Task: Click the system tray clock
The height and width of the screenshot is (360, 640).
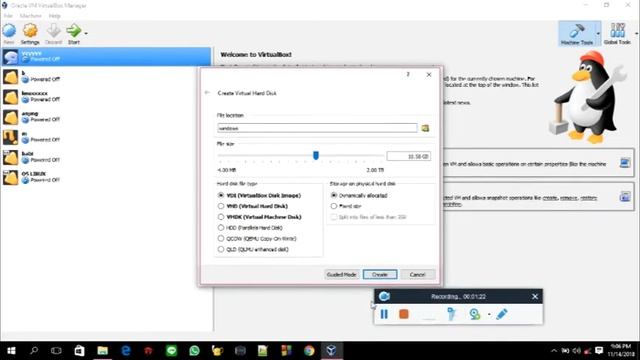Action: click(621, 351)
